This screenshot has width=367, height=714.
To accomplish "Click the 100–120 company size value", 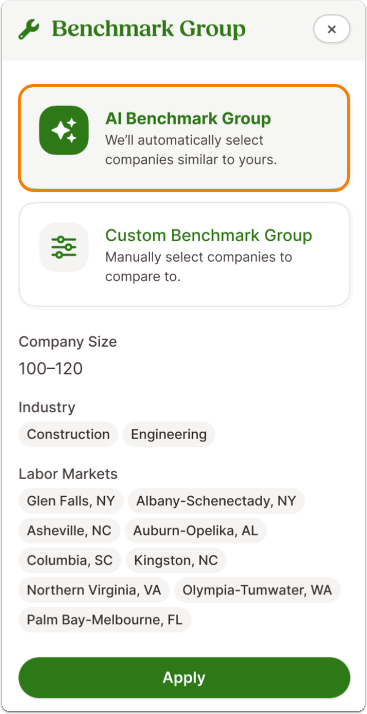I will click(51, 369).
